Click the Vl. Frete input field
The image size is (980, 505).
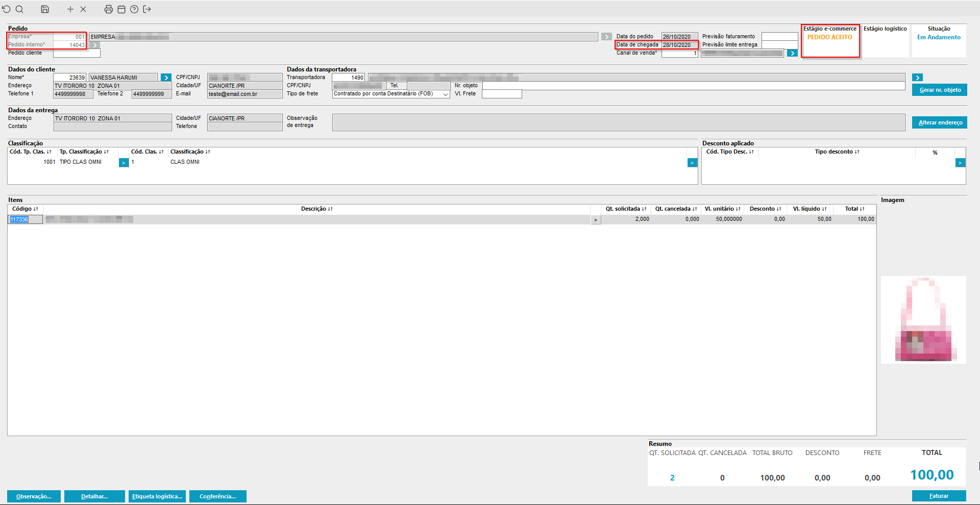pos(502,94)
